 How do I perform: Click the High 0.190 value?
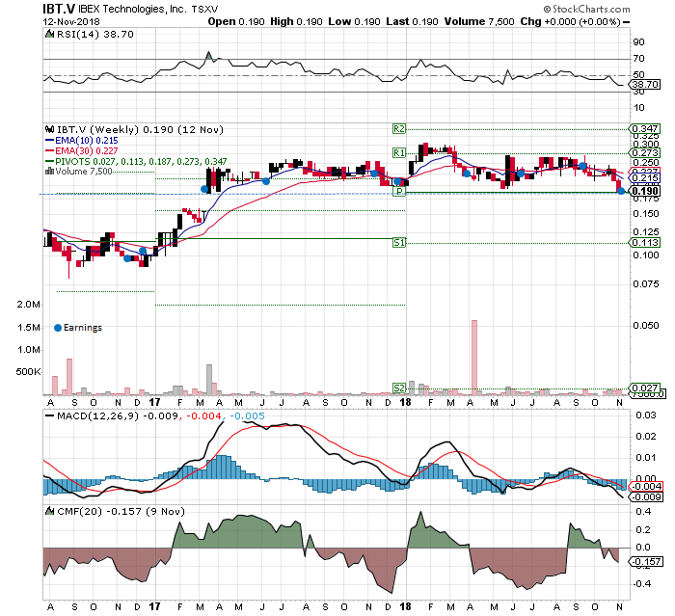point(296,21)
